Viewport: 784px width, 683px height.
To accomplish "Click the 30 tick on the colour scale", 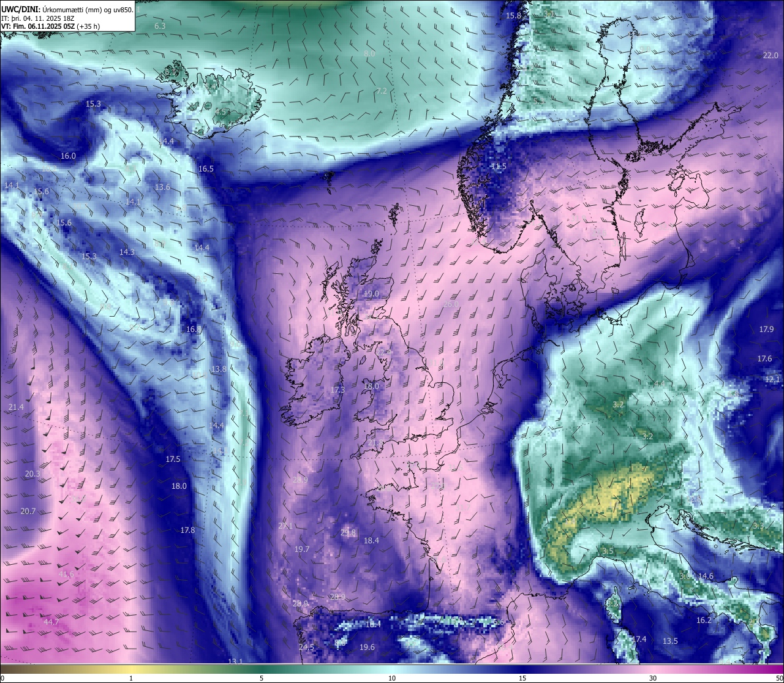I will (653, 678).
